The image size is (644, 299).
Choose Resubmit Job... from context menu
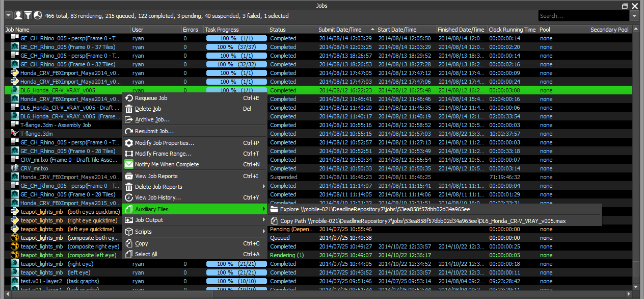tap(195, 132)
